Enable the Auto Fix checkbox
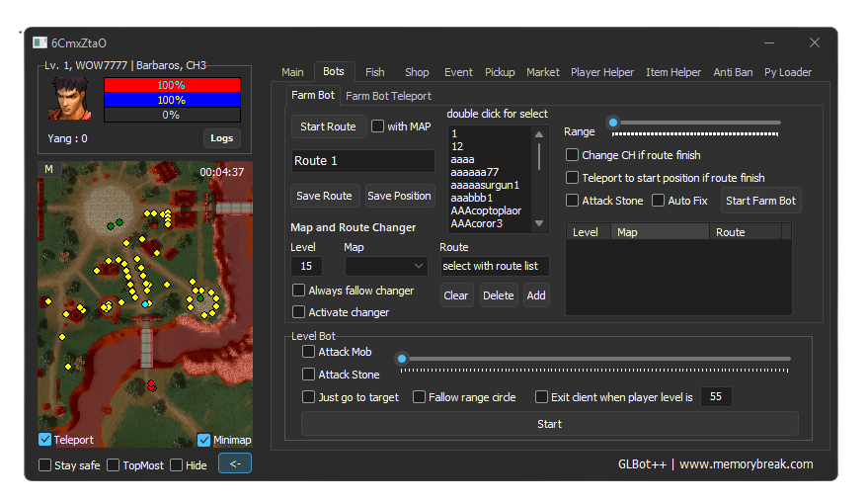868x502 pixels. click(658, 201)
